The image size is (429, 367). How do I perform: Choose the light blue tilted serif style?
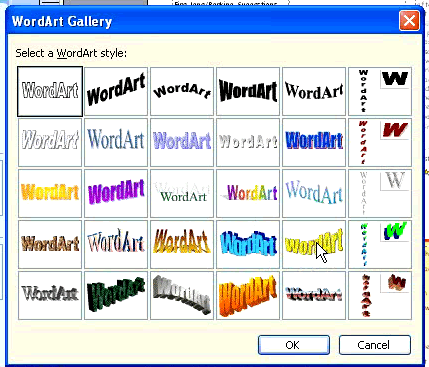click(314, 193)
